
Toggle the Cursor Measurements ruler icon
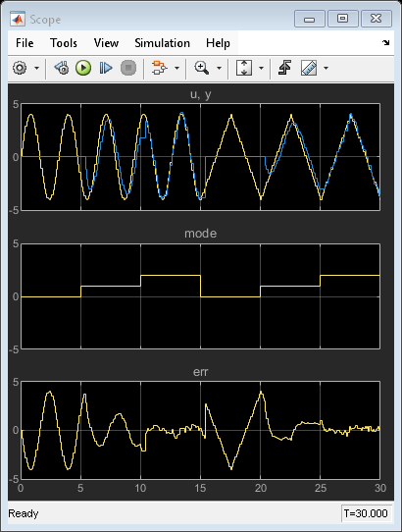(309, 68)
